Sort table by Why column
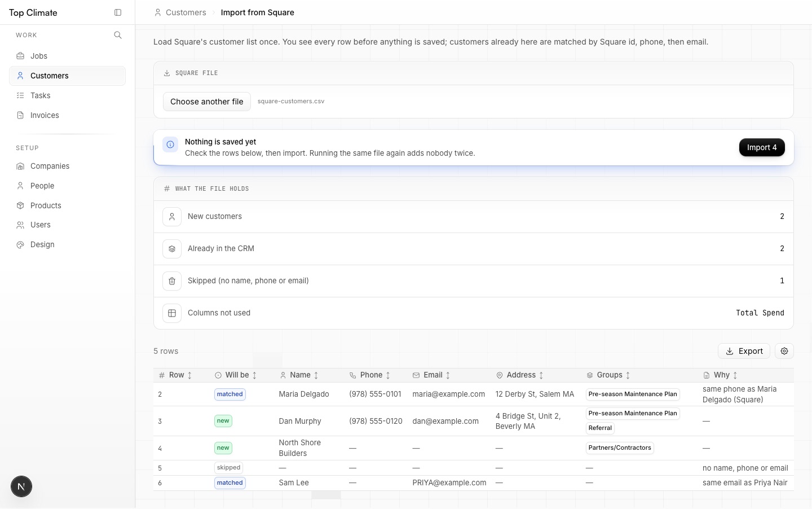 point(721,375)
